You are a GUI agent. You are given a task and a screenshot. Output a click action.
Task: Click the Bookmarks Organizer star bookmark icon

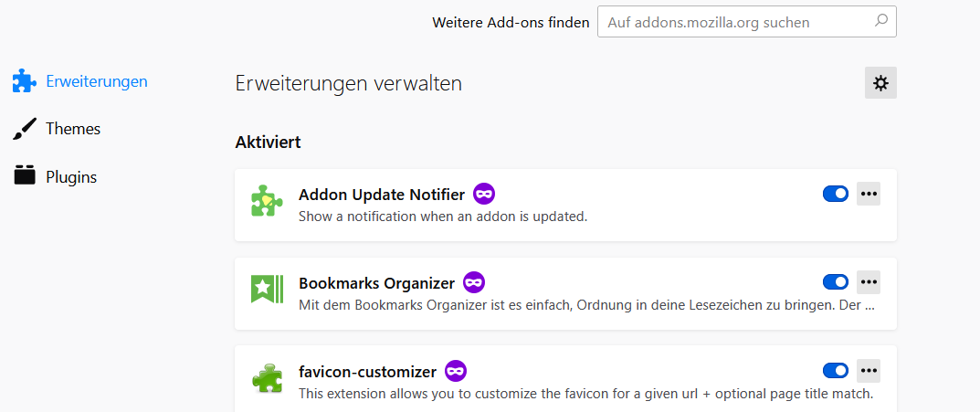coord(267,289)
